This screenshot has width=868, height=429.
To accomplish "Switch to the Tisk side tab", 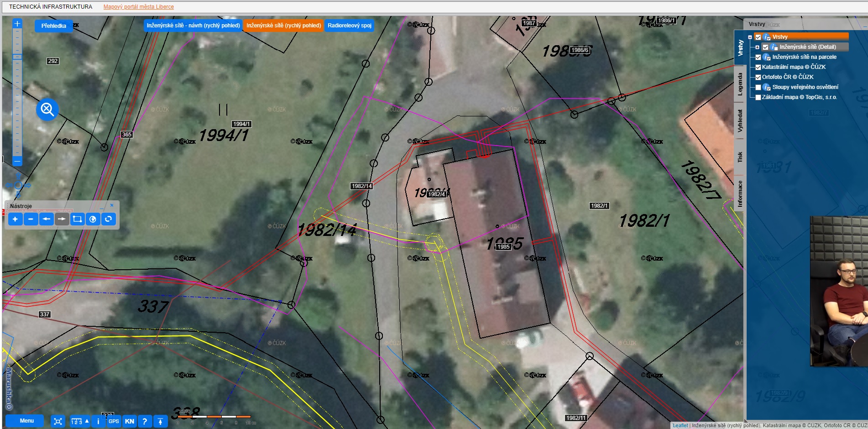I will coord(740,157).
